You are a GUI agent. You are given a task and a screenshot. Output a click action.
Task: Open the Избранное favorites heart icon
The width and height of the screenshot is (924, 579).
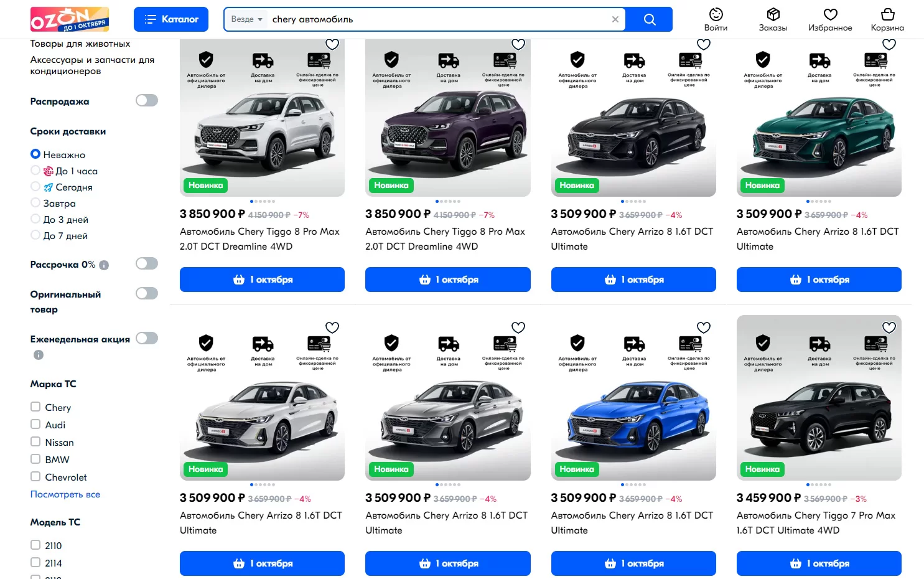pyautogui.click(x=830, y=19)
